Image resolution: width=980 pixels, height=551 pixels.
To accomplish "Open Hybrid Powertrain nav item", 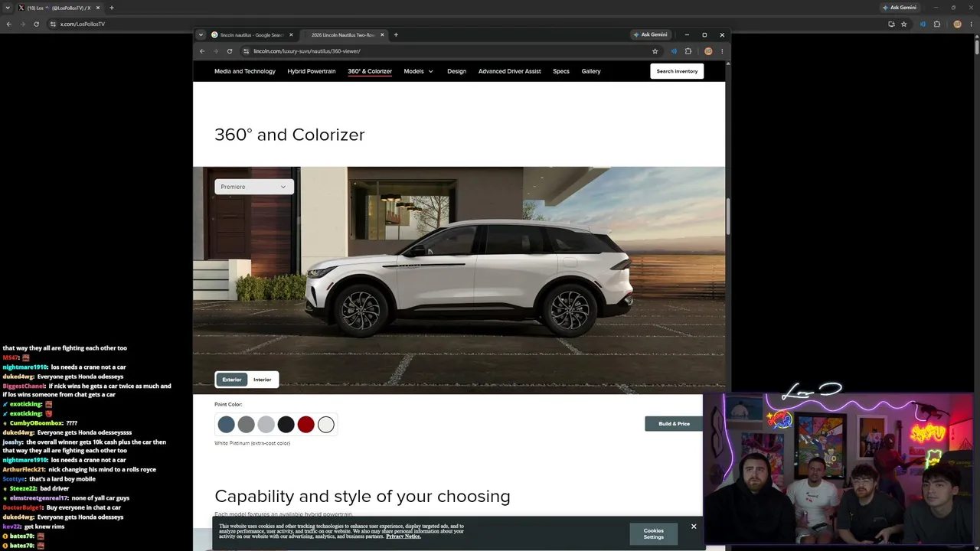I will [312, 71].
